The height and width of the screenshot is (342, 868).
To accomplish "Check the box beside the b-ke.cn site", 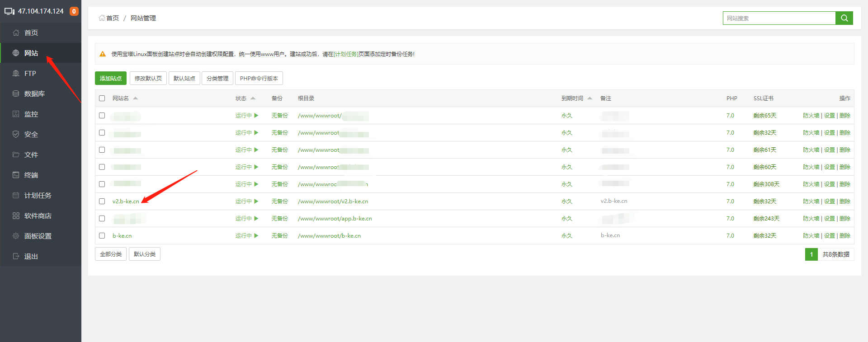I will (x=102, y=236).
